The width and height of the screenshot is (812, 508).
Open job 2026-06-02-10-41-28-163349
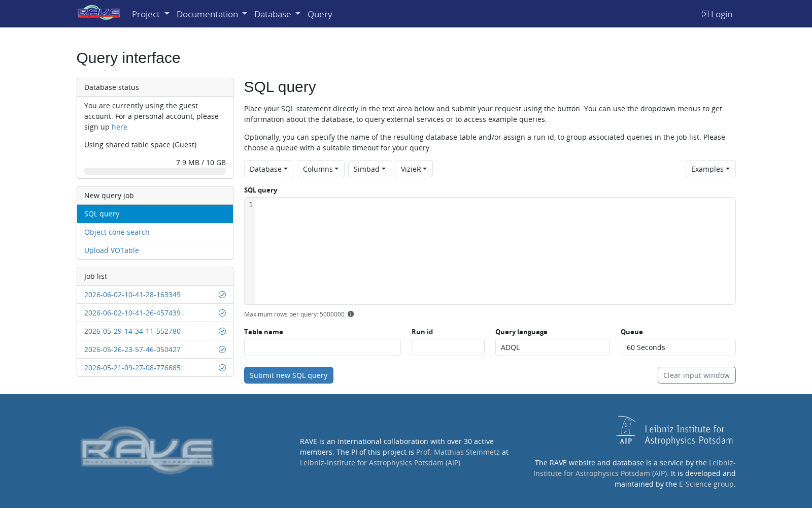pyautogui.click(x=132, y=295)
